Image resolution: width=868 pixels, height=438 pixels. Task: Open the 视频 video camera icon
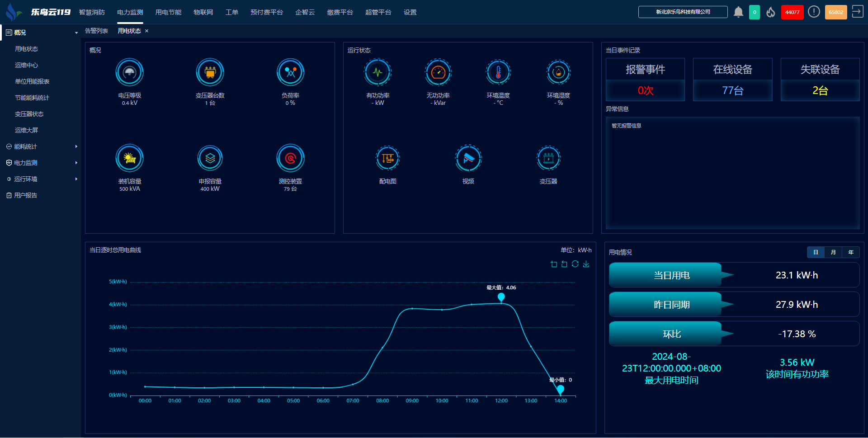pos(468,159)
